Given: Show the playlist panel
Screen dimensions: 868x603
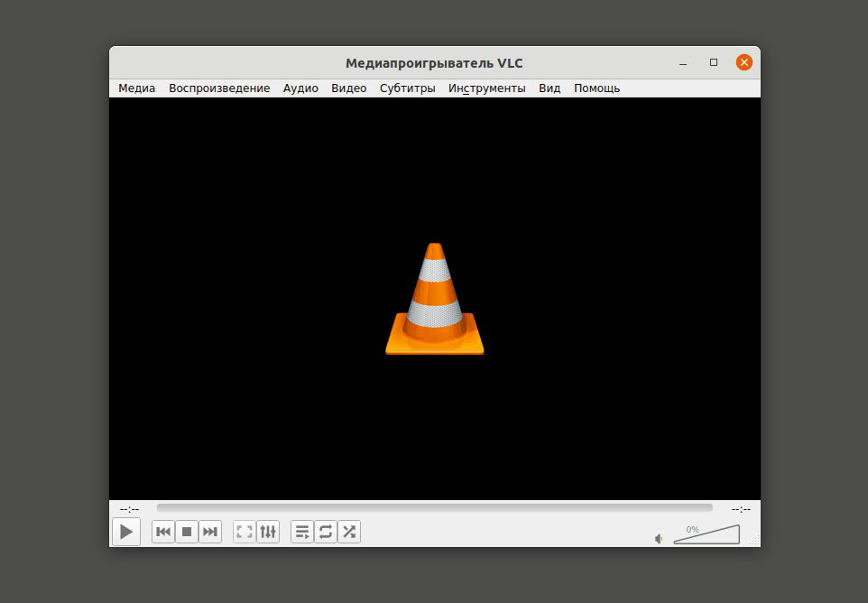Looking at the screenshot, I should 302,532.
